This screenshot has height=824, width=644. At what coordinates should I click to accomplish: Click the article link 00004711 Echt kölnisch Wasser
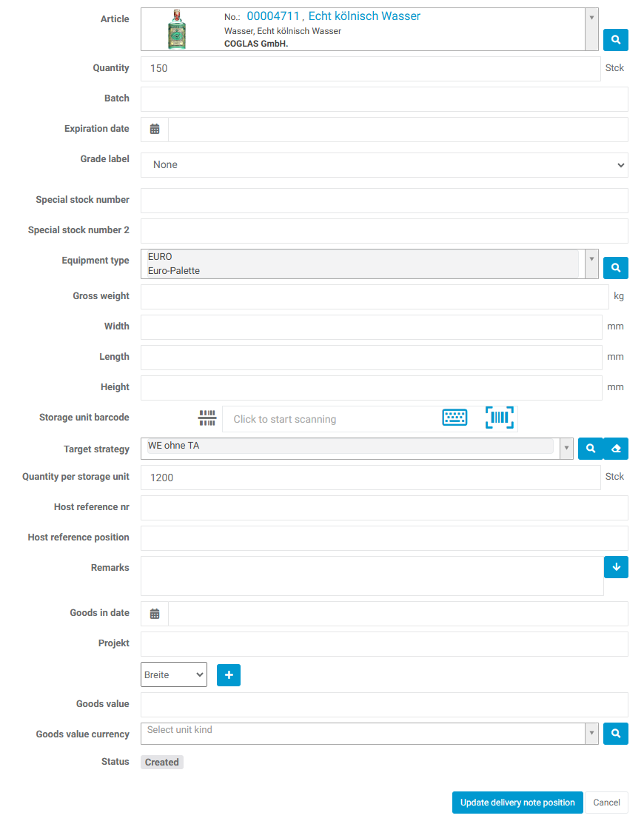pos(333,16)
